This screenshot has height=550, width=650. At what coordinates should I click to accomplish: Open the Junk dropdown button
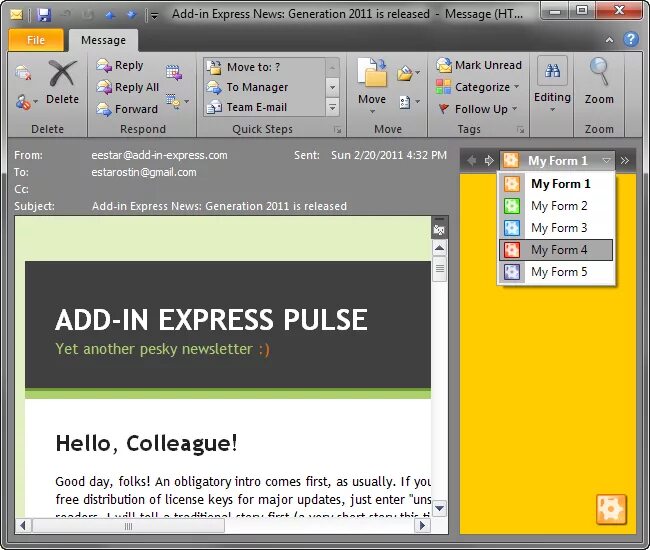(x=27, y=102)
